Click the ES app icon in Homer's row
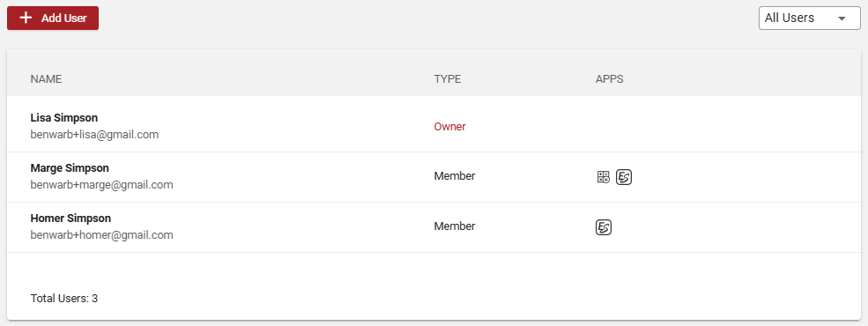The image size is (868, 326). [x=604, y=227]
